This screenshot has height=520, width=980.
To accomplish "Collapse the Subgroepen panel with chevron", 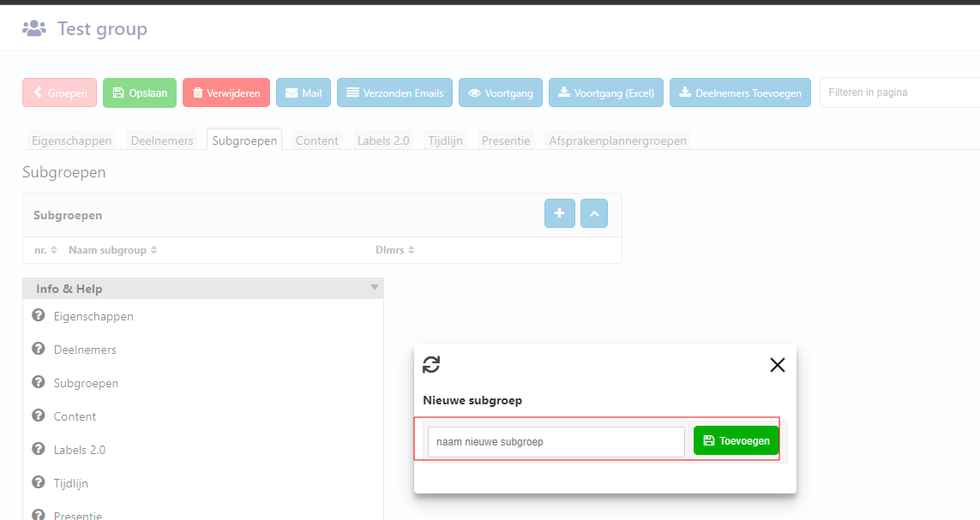I will coord(593,213).
